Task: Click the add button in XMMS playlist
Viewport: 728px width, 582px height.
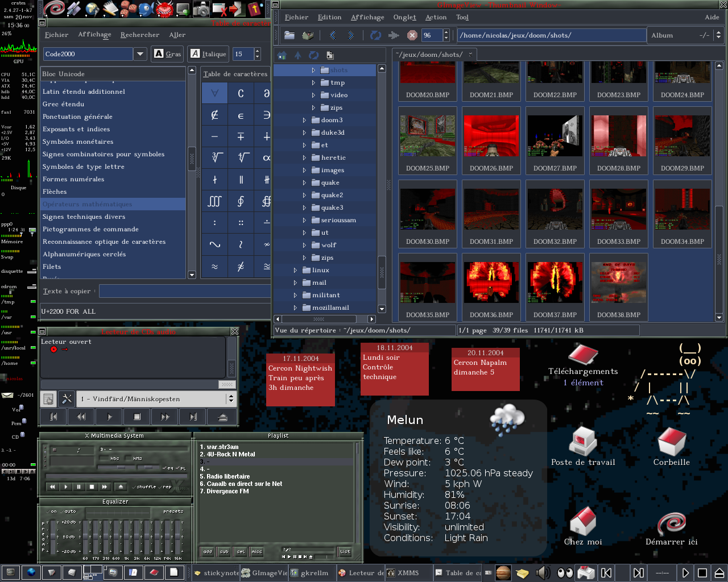Action: 208,551
